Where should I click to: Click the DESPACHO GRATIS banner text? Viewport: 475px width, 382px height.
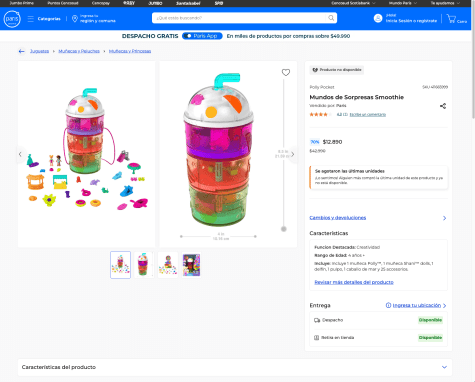pyautogui.click(x=150, y=36)
